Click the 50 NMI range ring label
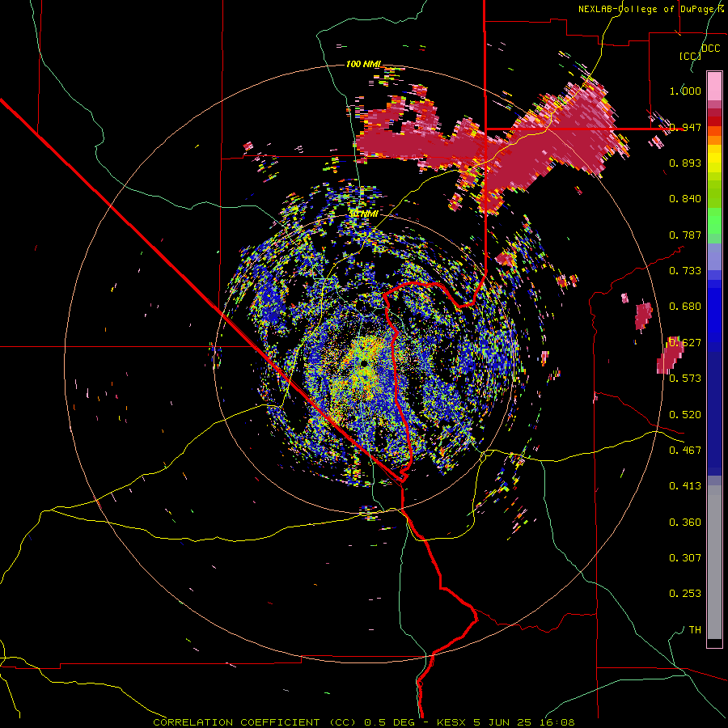This screenshot has height=728, width=728. point(363,214)
